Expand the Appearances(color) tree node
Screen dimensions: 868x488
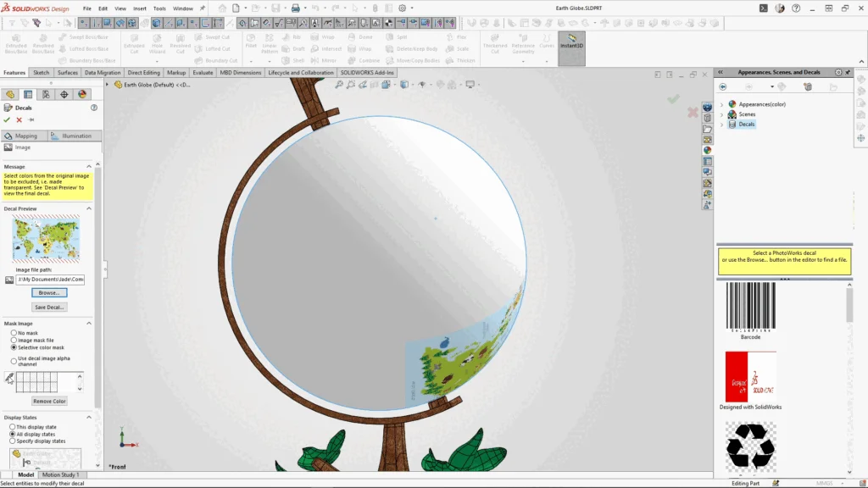click(x=722, y=104)
